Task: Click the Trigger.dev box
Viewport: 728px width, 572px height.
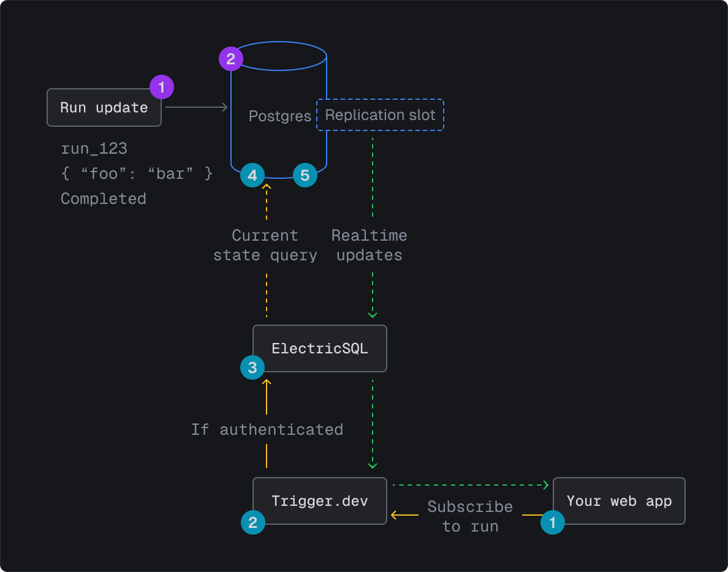Action: pyautogui.click(x=320, y=501)
